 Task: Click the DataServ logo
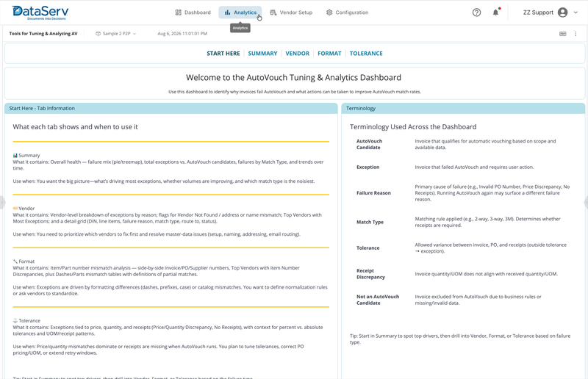[40, 12]
